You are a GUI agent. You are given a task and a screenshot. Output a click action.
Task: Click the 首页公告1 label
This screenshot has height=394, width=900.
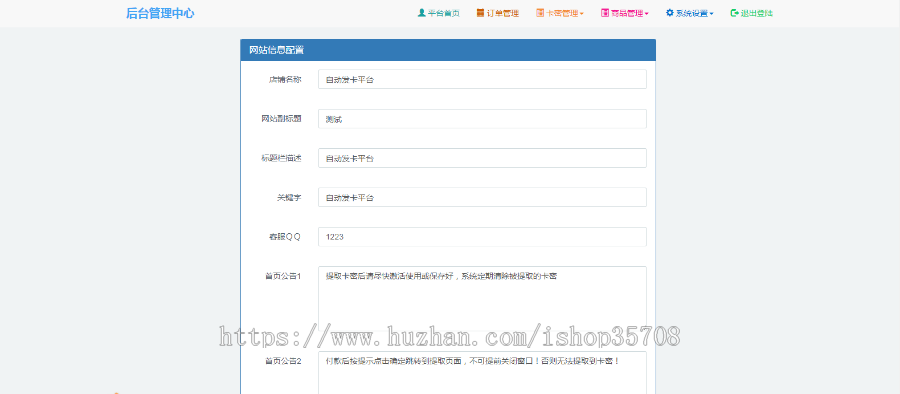pos(283,276)
